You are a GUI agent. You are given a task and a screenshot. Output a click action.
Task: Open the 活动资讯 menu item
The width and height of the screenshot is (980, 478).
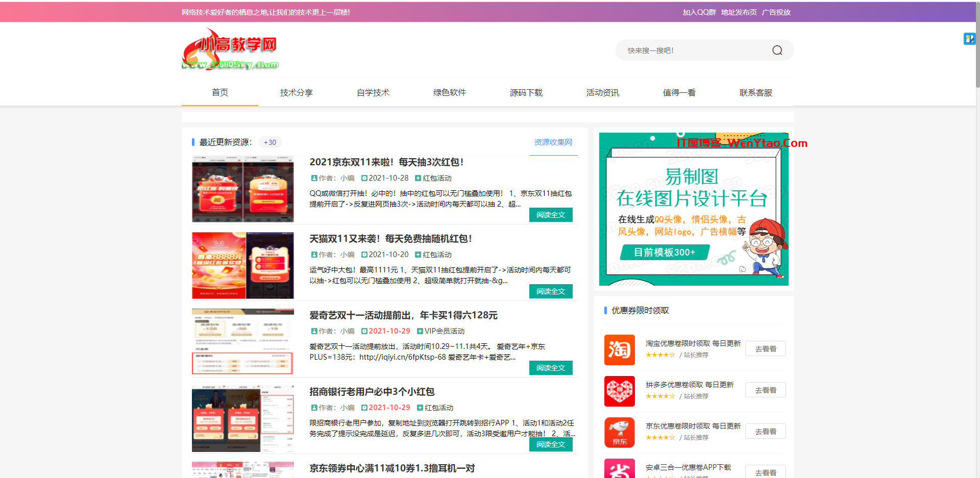[x=603, y=92]
